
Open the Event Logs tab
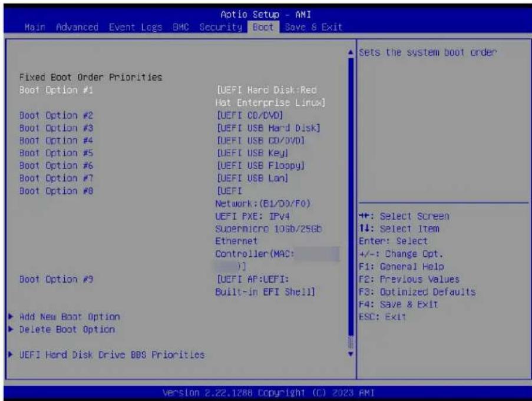pos(136,27)
